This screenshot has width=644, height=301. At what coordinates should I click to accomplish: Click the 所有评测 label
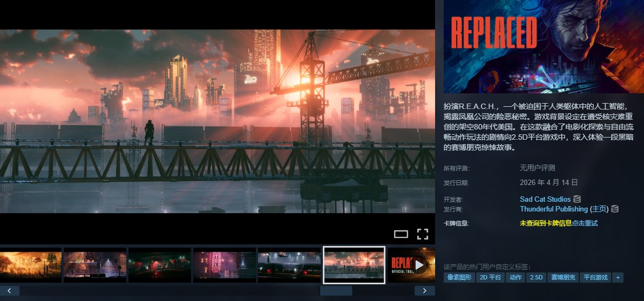click(x=456, y=168)
